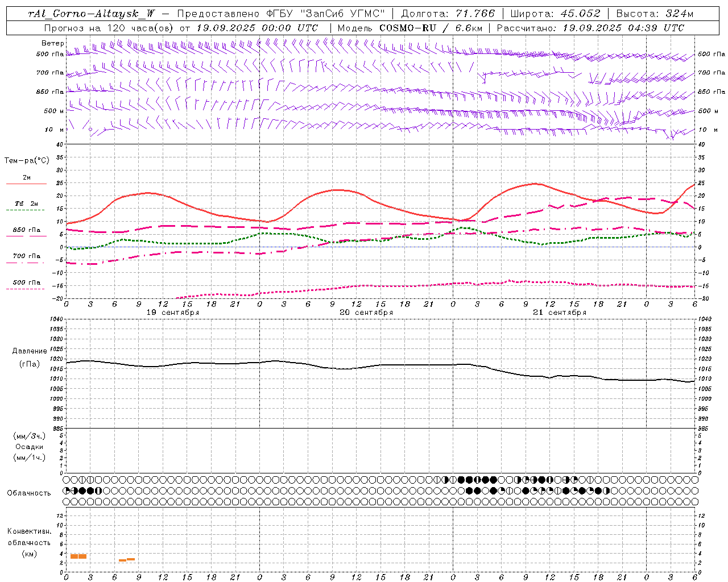Click the model name COSMO-RU / 6.6км
This screenshot has width=728, height=582.
431,28
